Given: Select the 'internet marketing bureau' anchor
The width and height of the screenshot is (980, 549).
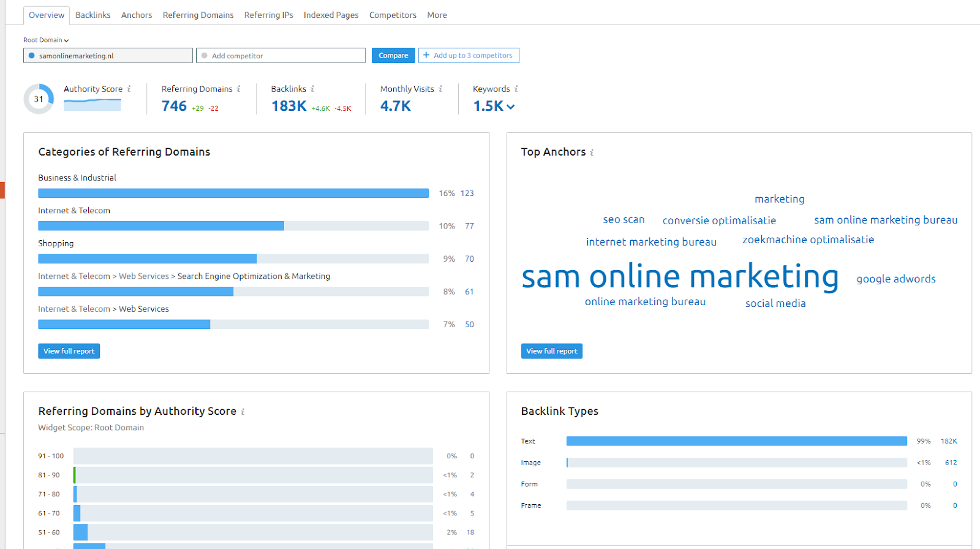Looking at the screenshot, I should [x=651, y=242].
